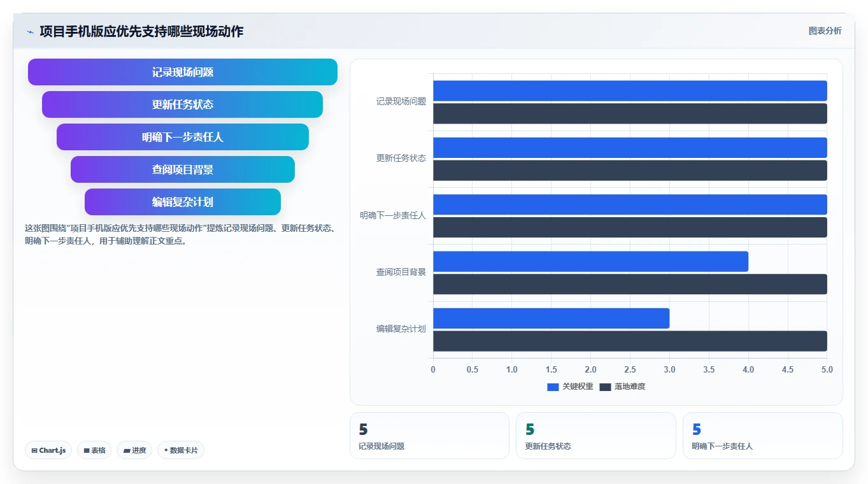Click dark 落地难度 bar for 编辑复杂计划

pos(630,341)
